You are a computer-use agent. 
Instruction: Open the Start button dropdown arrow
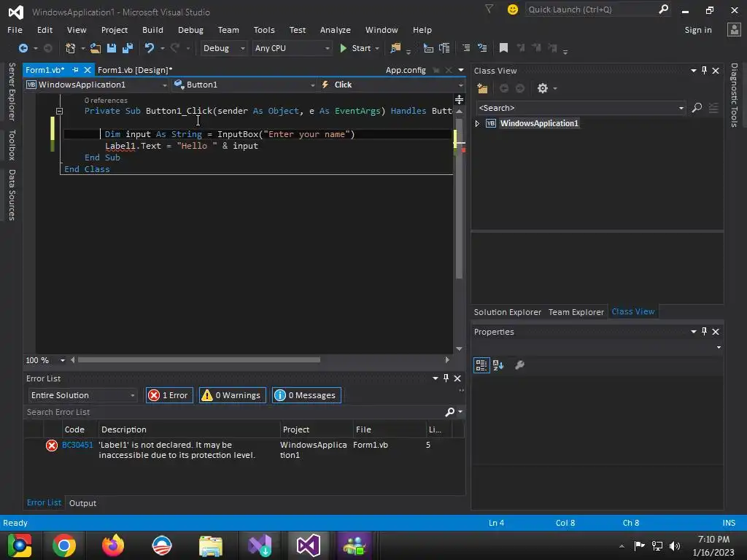(377, 49)
